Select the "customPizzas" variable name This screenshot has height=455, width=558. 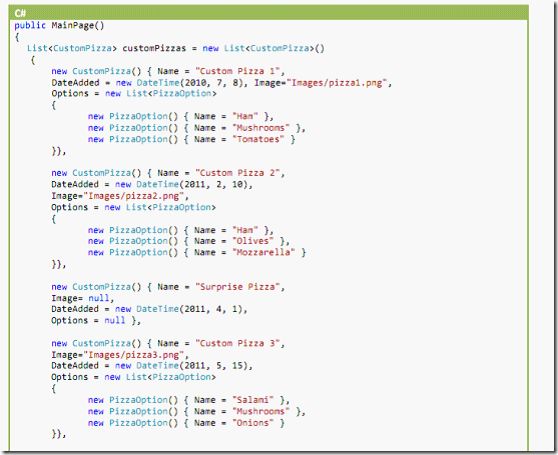coord(154,48)
